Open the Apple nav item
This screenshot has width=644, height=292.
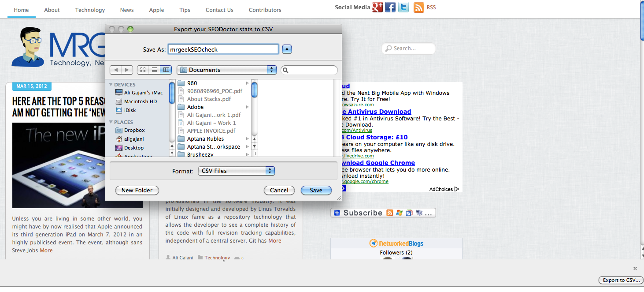point(156,10)
